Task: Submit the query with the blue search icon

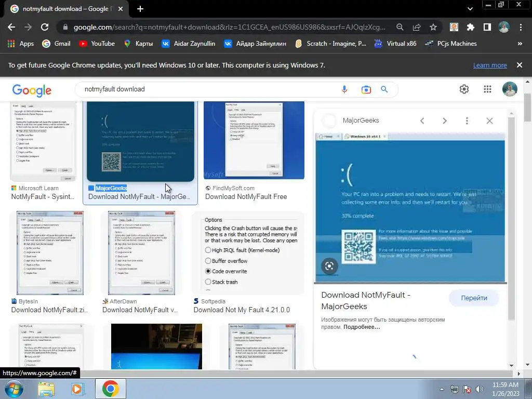Action: (x=384, y=89)
